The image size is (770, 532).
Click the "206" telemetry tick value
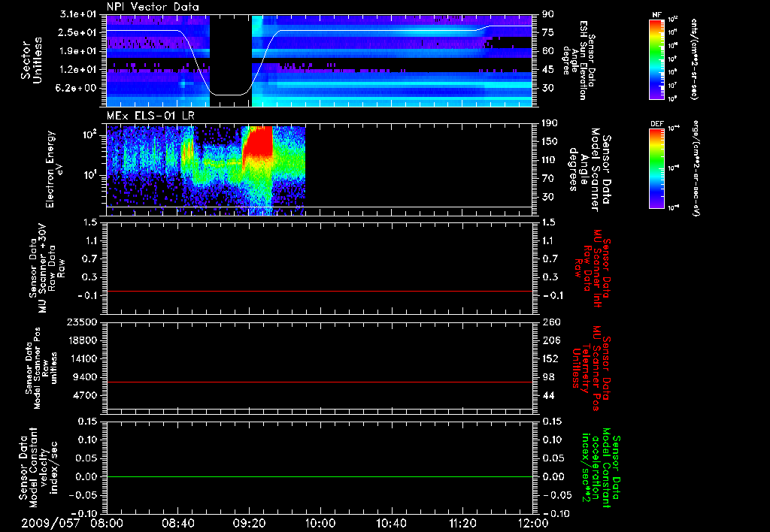coord(550,340)
